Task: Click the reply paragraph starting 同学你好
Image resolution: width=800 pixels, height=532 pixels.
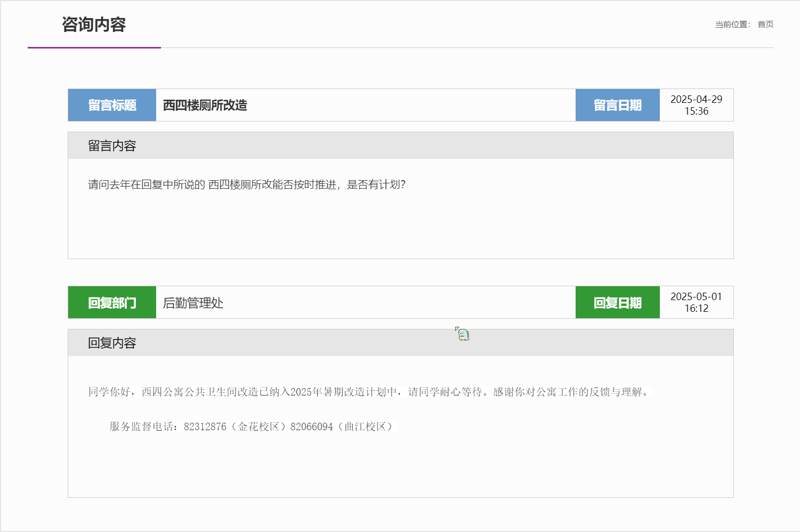Action: [x=370, y=392]
